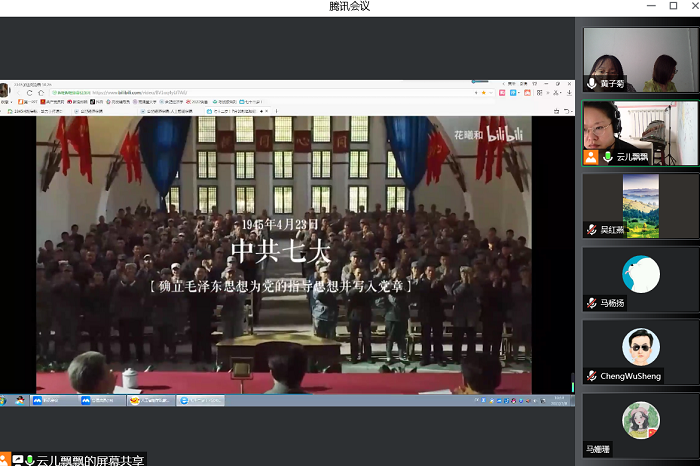Click the muted microphone icon for 吴红燕

point(592,229)
